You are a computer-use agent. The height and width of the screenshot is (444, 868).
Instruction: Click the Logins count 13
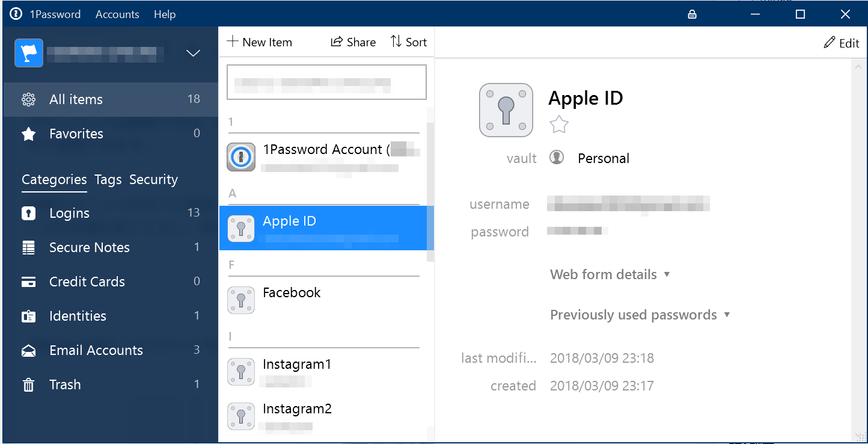pyautogui.click(x=194, y=212)
